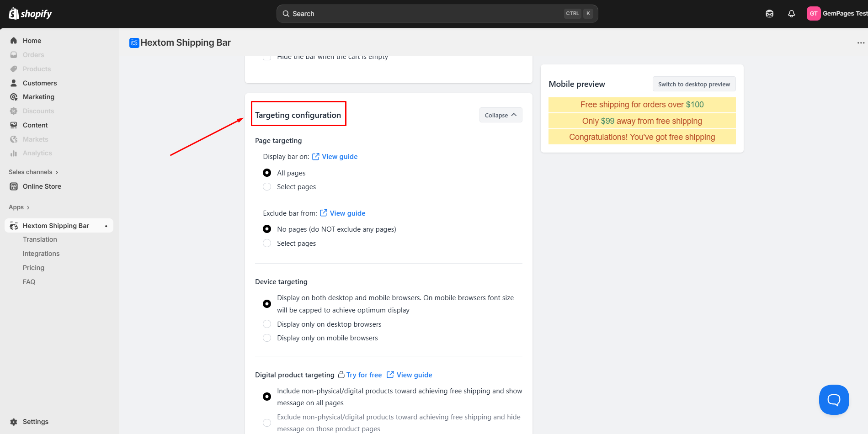Open the chat support bubble icon
The height and width of the screenshot is (434, 868).
(834, 400)
